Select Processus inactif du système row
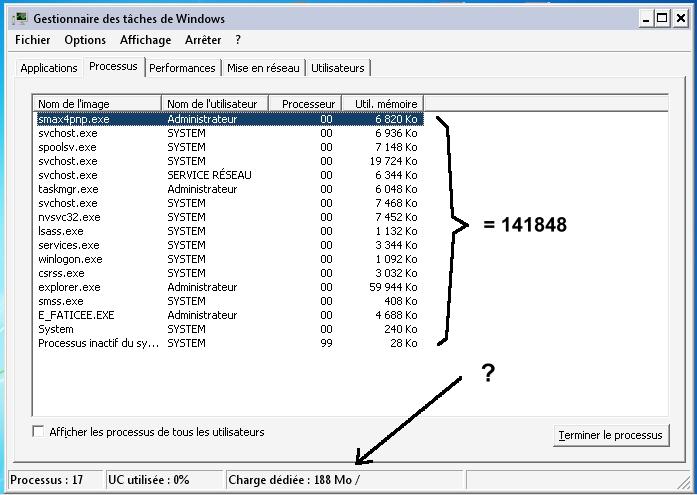Screen dimensions: 697x495 tap(229, 343)
